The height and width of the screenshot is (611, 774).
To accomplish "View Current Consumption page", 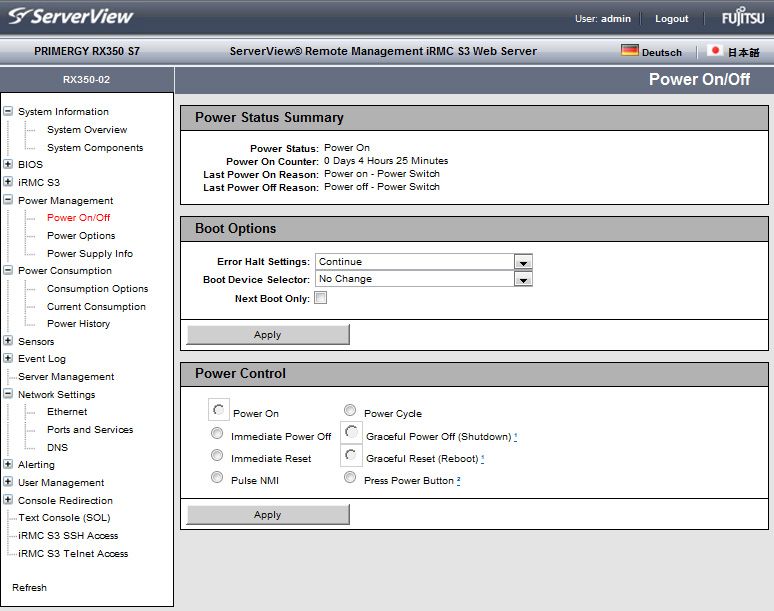I will tap(96, 306).
